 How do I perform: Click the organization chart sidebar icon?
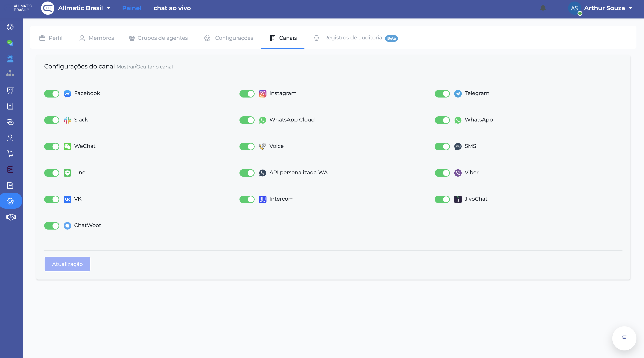10,73
